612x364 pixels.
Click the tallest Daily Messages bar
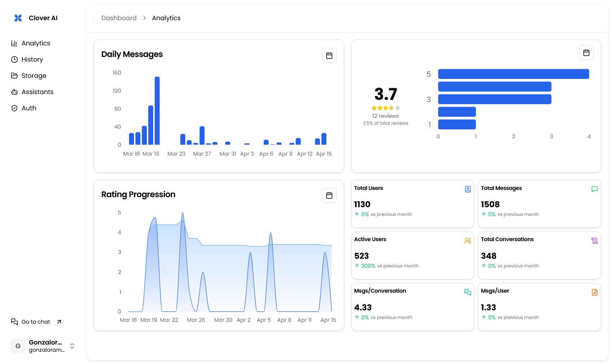(157, 111)
